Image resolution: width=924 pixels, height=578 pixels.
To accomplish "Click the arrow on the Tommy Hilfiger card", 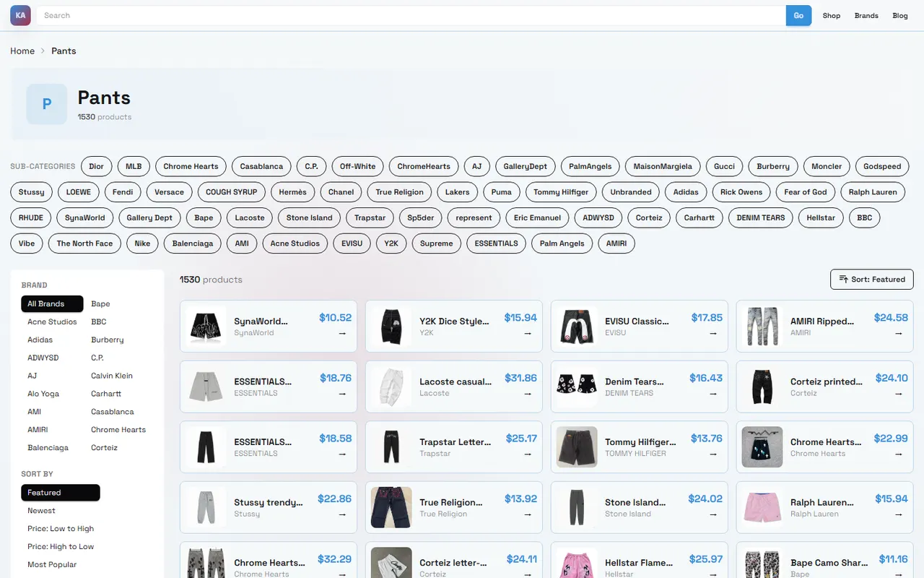I will pyautogui.click(x=713, y=454).
